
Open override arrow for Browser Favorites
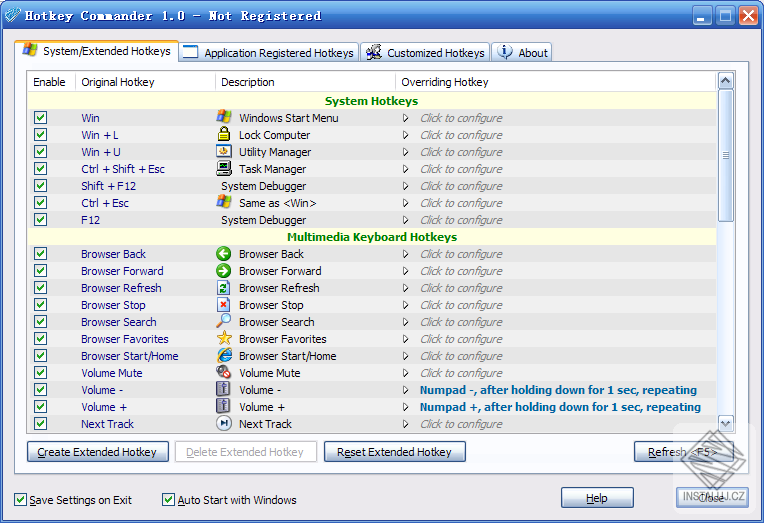point(405,339)
